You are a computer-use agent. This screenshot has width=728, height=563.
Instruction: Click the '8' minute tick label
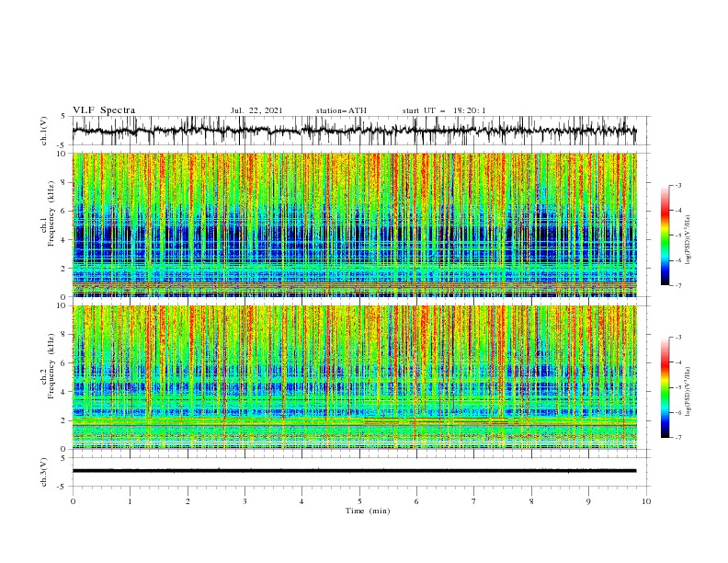tap(531, 501)
